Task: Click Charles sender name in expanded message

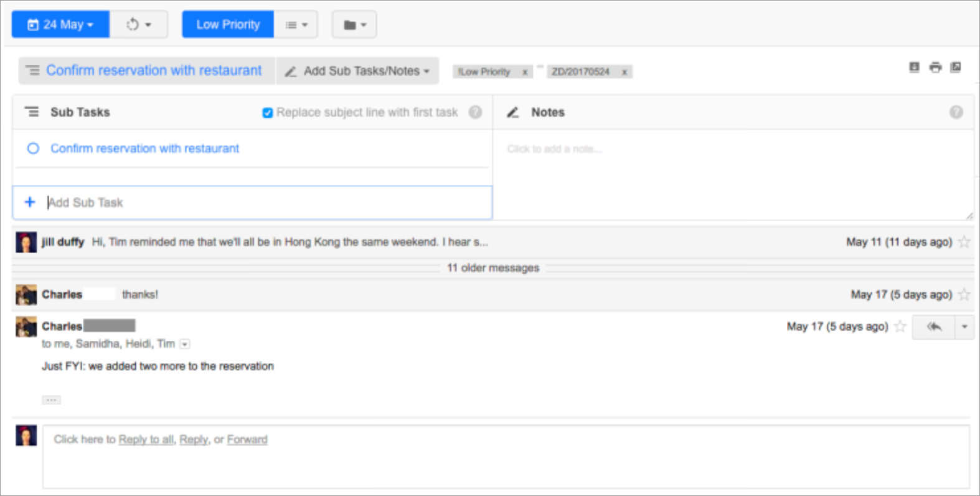Action: (x=62, y=326)
